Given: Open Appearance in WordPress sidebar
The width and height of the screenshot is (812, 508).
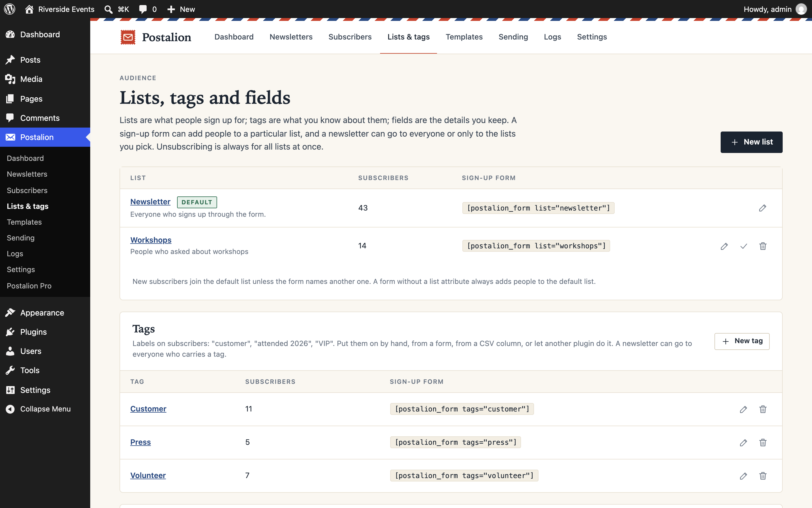Looking at the screenshot, I should click(45, 313).
